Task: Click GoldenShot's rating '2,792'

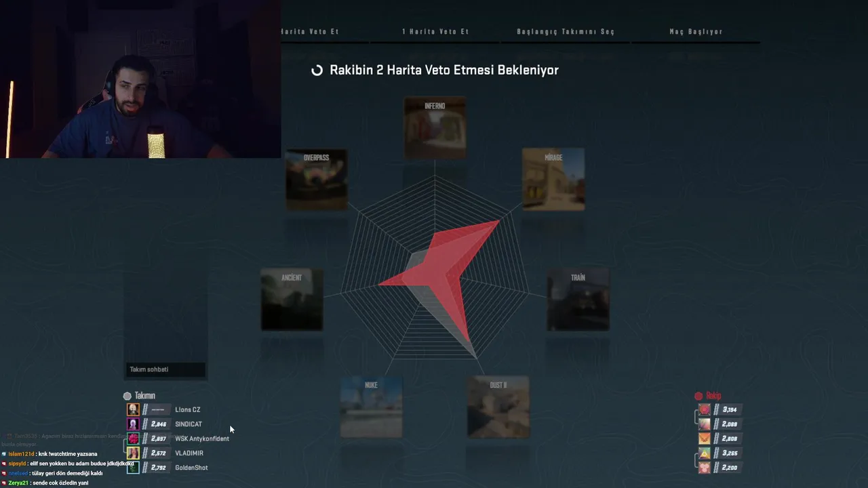Action: [x=159, y=468]
